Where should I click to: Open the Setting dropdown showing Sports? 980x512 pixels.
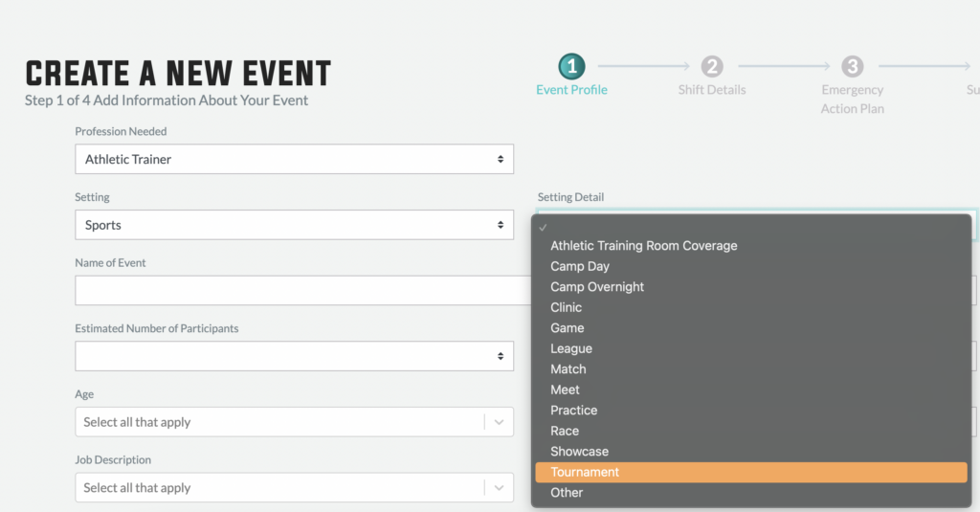point(294,225)
